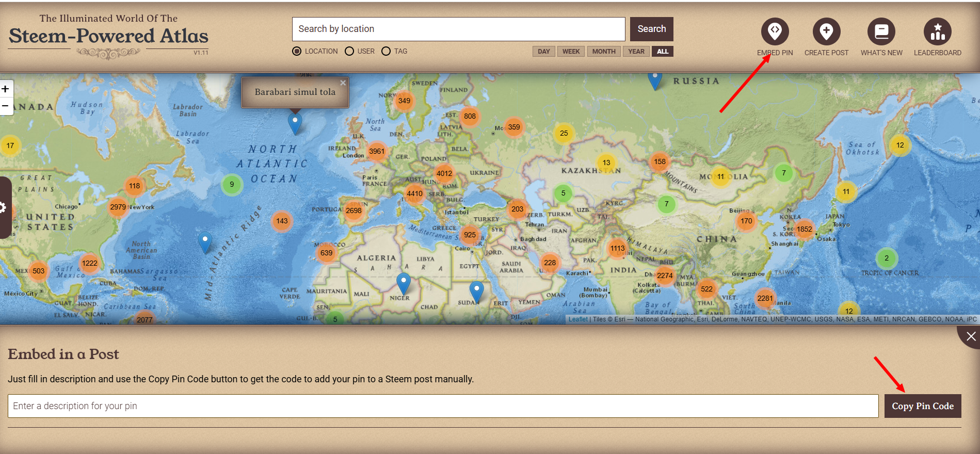
Task: Filter pins by Year
Action: (636, 52)
